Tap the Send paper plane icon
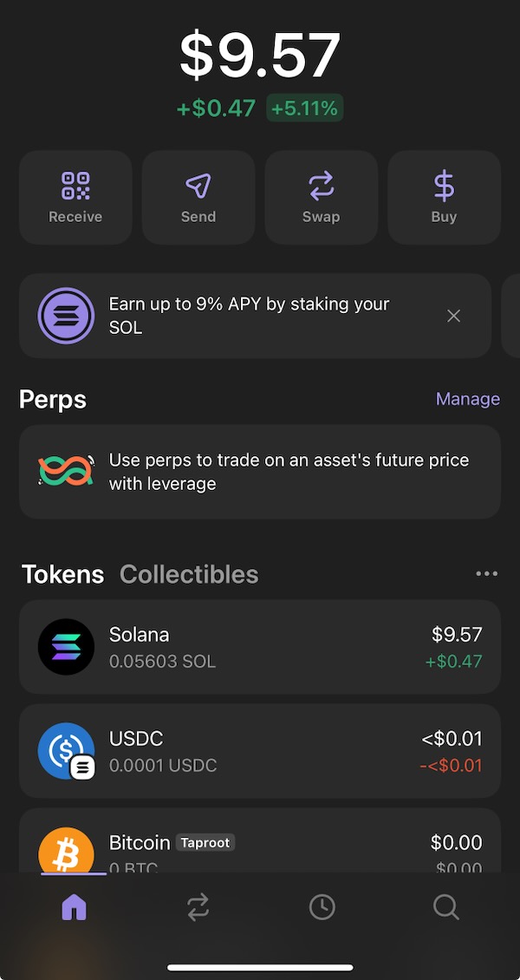 pyautogui.click(x=198, y=186)
